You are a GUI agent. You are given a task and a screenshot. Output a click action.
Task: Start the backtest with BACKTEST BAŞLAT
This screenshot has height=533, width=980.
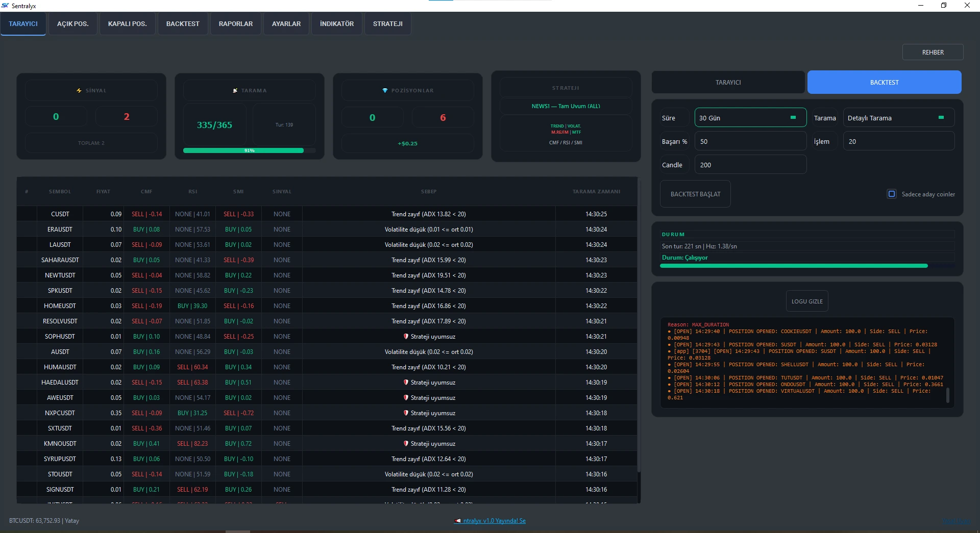[x=695, y=194]
